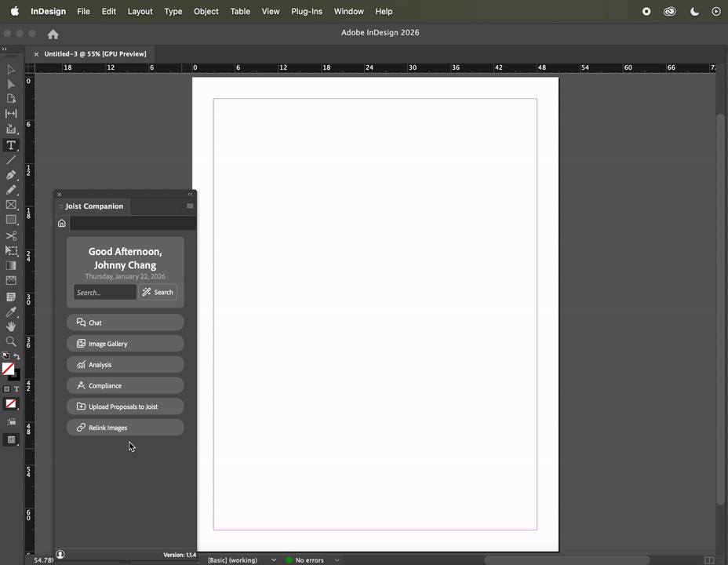728x565 pixels.
Task: Select the Content Collector tool
Action: tap(11, 129)
